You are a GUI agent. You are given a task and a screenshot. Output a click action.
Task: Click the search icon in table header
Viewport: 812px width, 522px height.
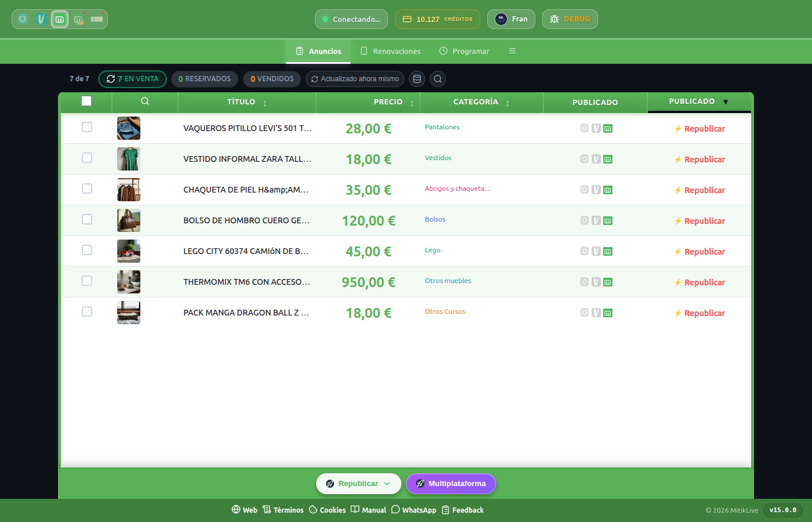[x=145, y=101]
